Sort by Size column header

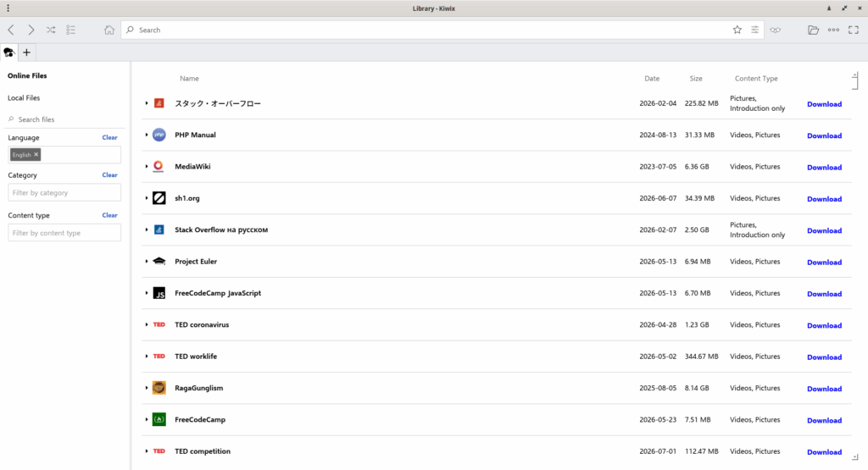coord(696,79)
